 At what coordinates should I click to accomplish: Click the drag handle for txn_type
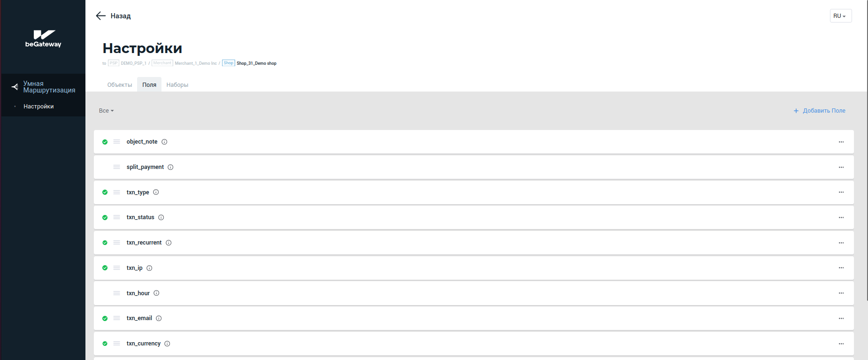pos(117,192)
